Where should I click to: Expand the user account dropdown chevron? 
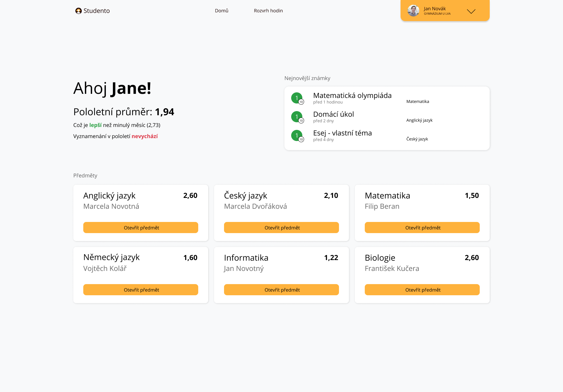(471, 11)
